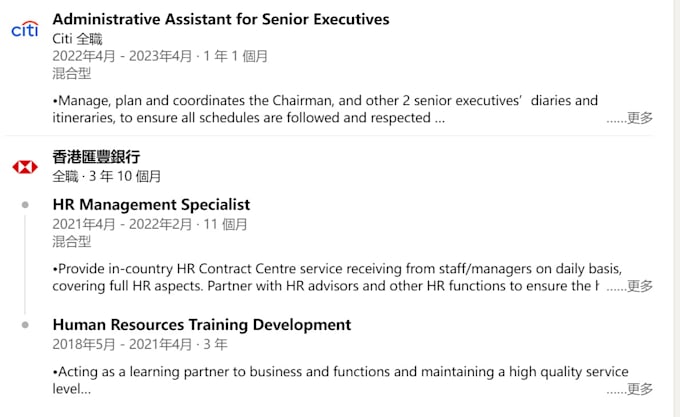Click the HSBC red hexagon logo

tap(25, 166)
